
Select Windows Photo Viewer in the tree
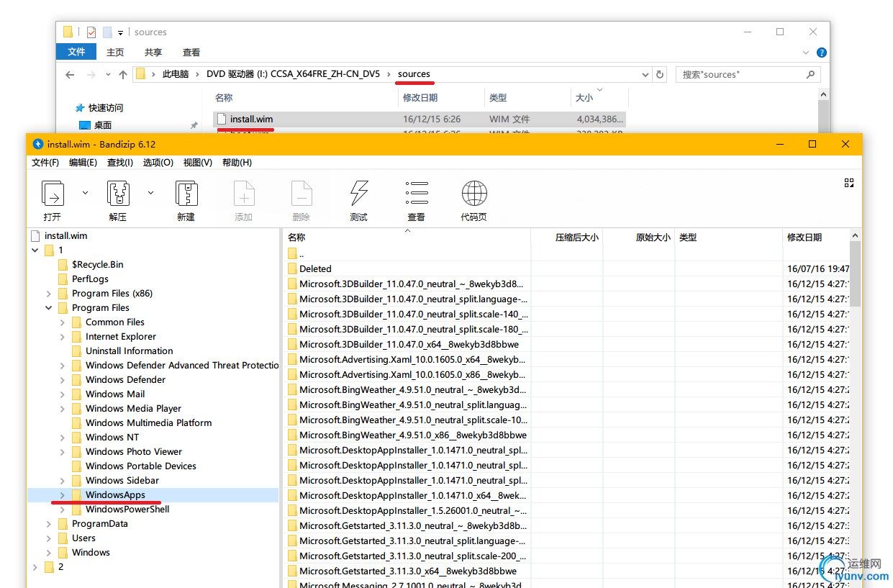pyautogui.click(x=134, y=451)
